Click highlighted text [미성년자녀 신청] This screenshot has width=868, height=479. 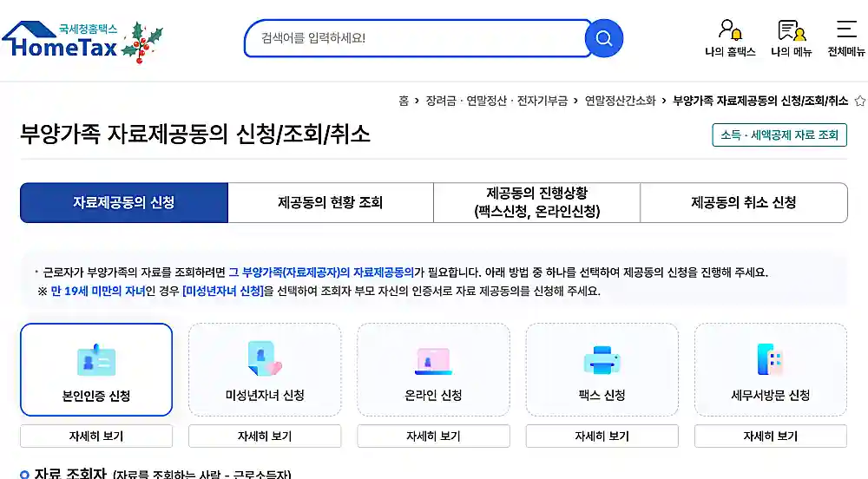point(223,291)
